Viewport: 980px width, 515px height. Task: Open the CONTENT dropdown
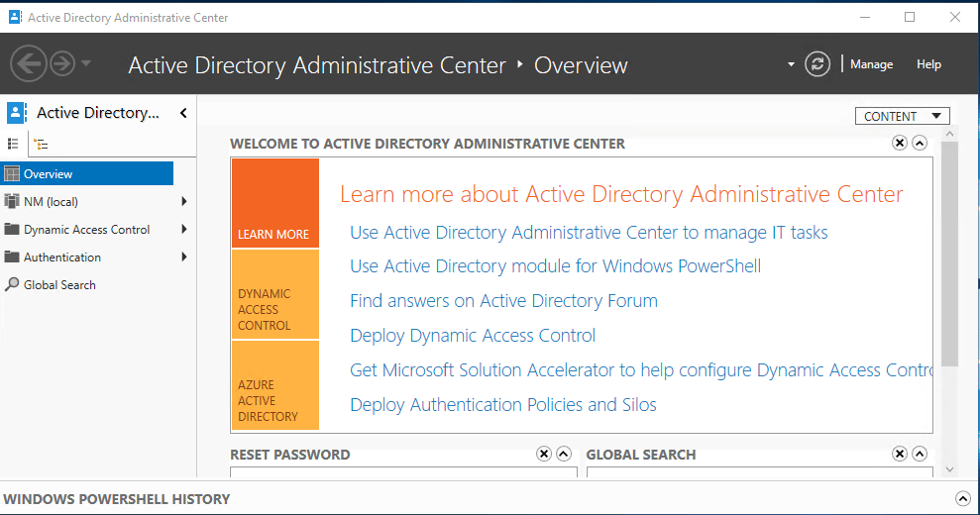pyautogui.click(x=902, y=116)
